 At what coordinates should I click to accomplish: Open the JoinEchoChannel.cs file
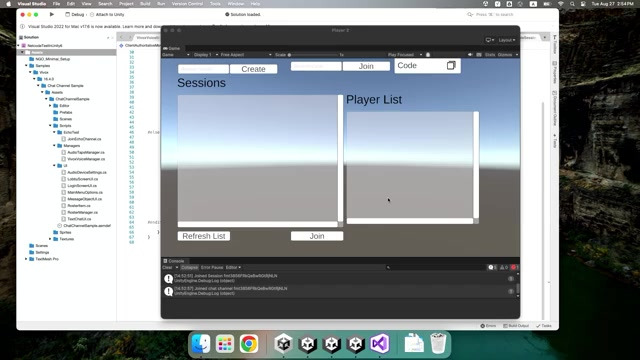(84, 139)
